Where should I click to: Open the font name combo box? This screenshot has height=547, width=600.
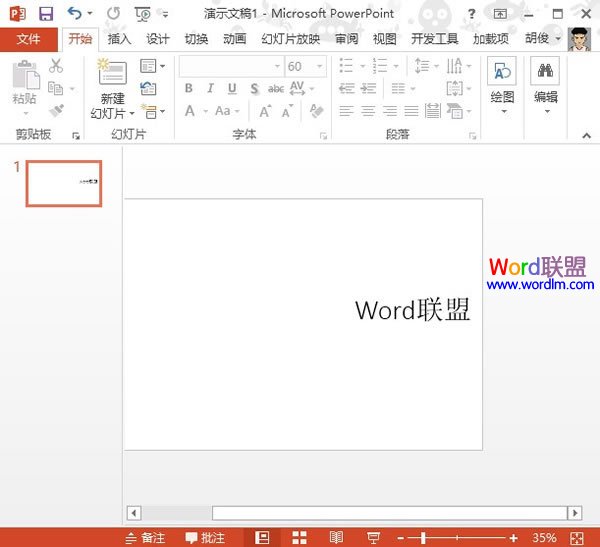(231, 66)
